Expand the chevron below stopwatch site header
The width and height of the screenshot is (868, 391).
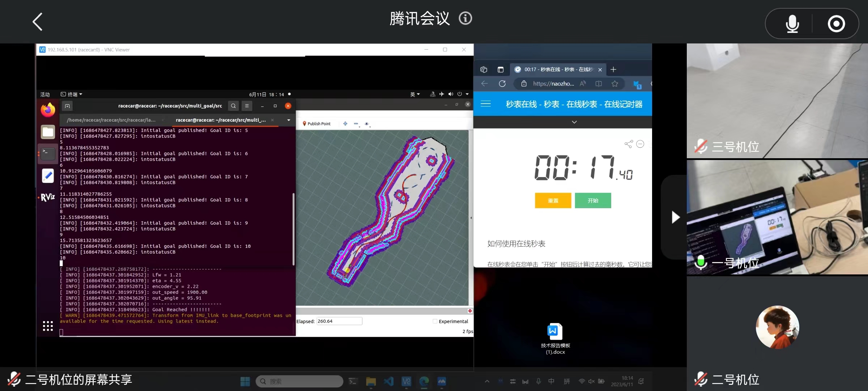coord(574,122)
